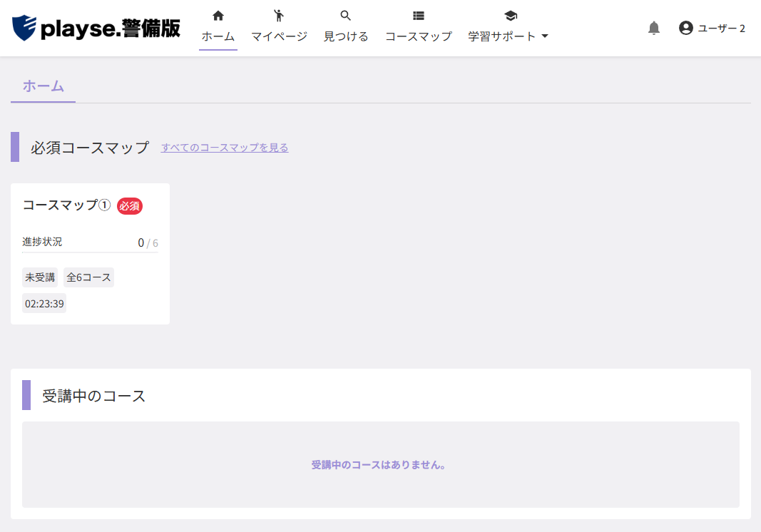
Task: Select the ホーム page tab
Action: [44, 86]
